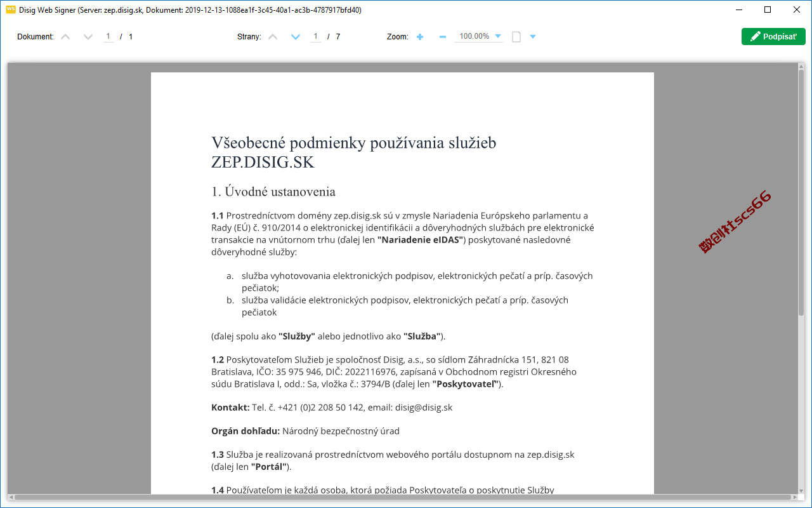Click the "Zoom:" toolbar label
This screenshot has height=508, width=812.
tap(397, 37)
